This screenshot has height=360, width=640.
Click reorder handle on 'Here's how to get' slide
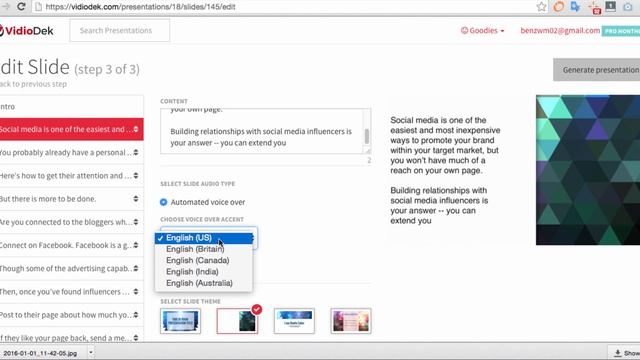click(136, 176)
